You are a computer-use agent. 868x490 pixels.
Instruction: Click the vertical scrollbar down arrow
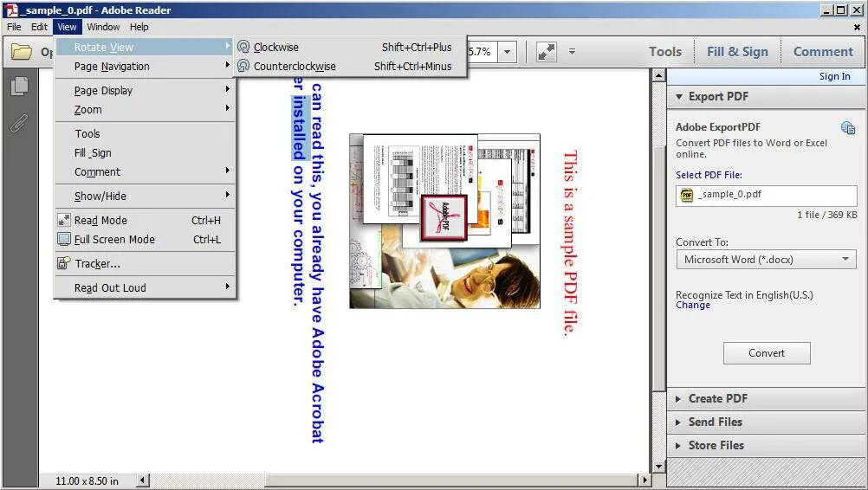tap(658, 467)
